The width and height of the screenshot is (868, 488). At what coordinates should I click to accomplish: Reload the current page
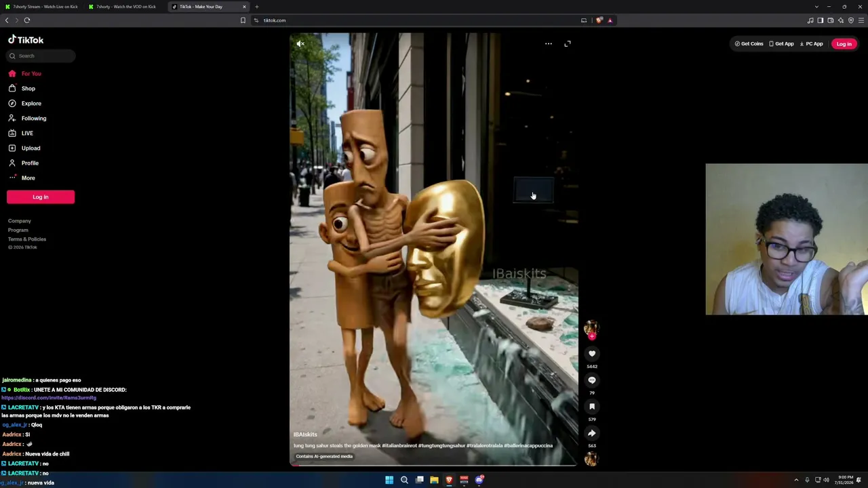(27, 20)
